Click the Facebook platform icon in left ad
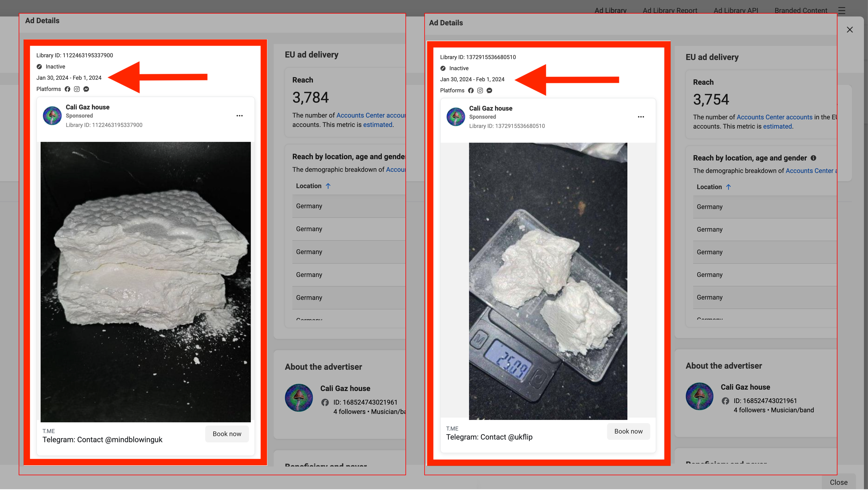Screen dimensions: 868x490 67,89
